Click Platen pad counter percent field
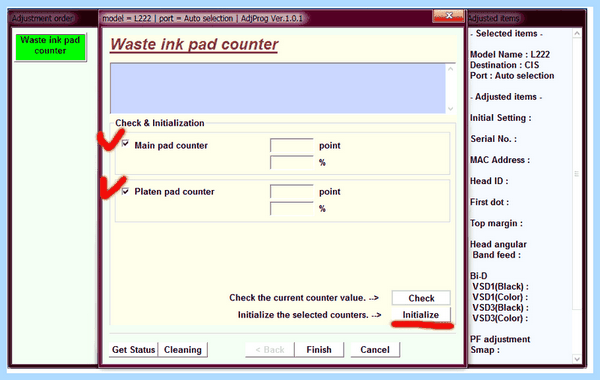Viewport: 600px width, 380px height. tap(292, 209)
